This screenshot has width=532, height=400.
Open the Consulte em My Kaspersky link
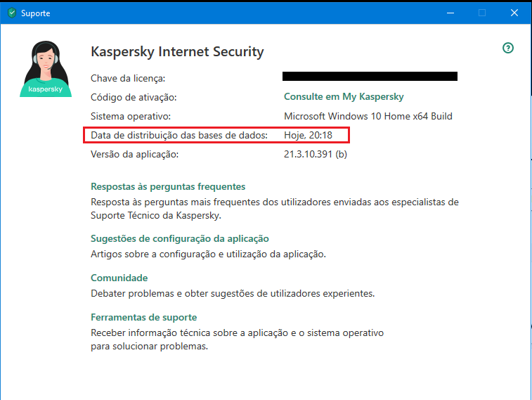[344, 97]
